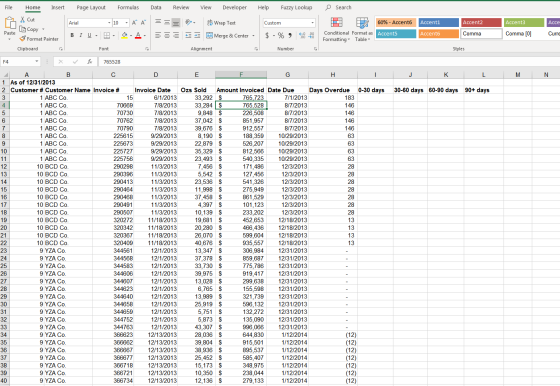Open the Formulas ribbon tab
The image size is (560, 386).
128,7
